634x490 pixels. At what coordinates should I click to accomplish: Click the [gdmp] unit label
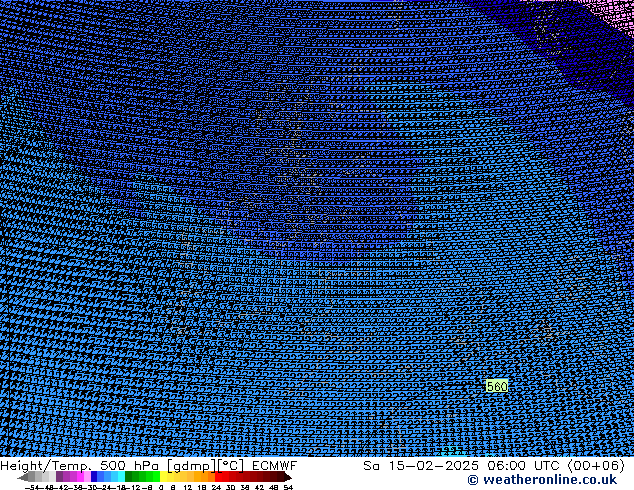click(192, 466)
